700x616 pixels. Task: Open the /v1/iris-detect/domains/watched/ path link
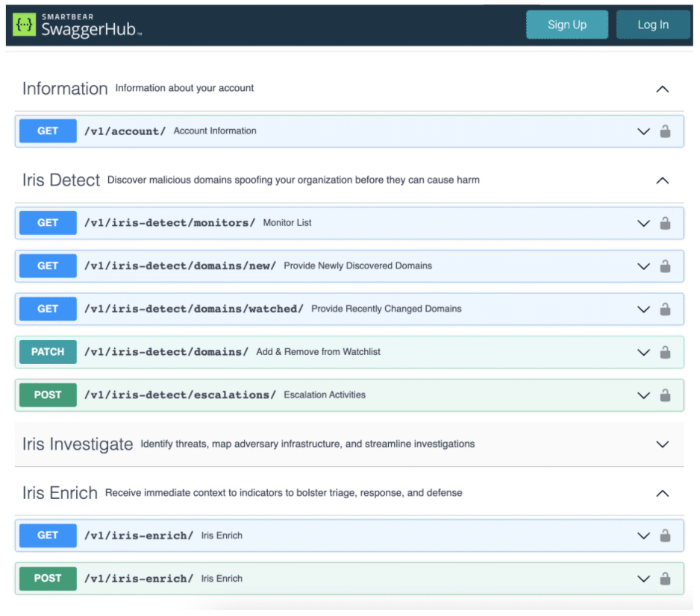coord(194,309)
